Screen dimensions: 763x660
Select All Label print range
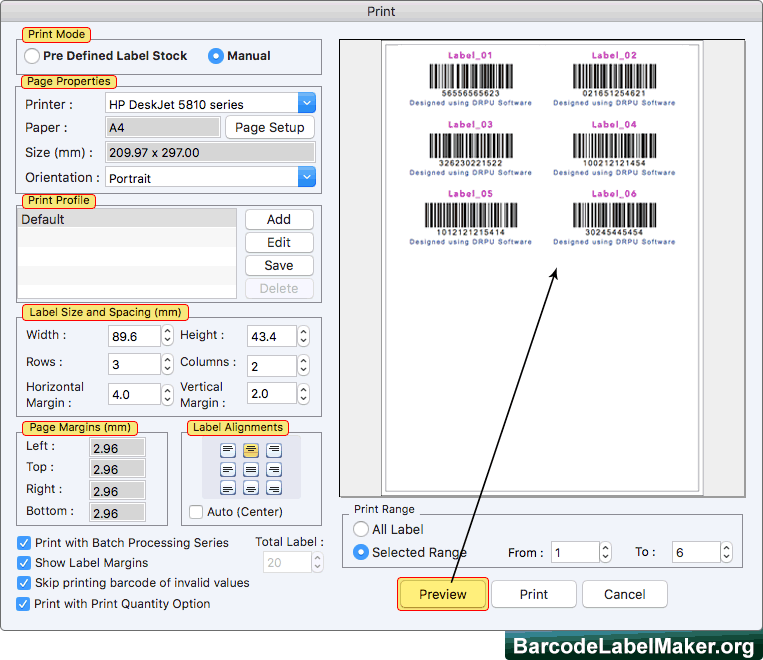[361, 529]
